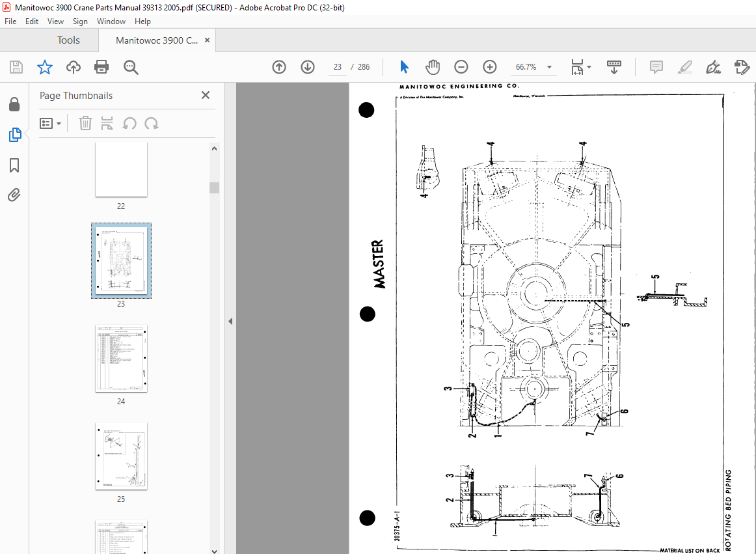Open the File menu
Viewport: 756px width, 554px height.
10,21
